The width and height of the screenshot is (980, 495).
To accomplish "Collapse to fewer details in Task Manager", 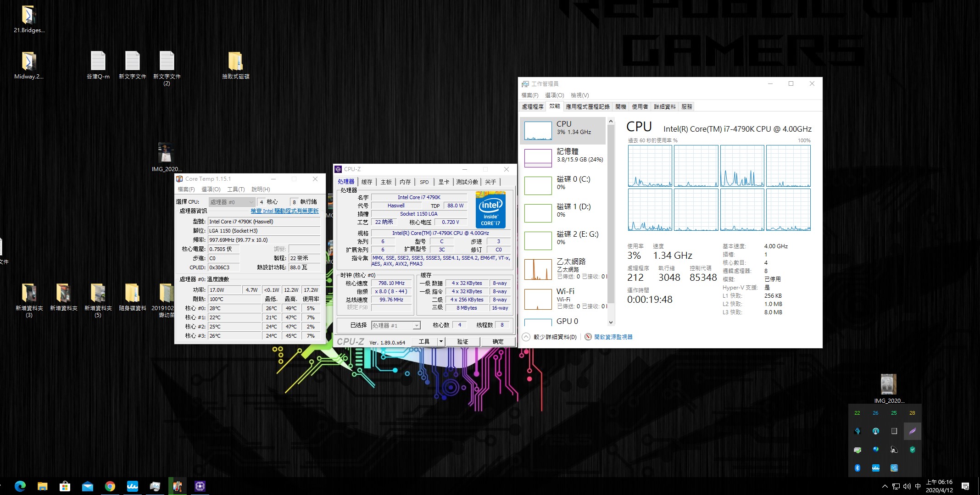I will [x=550, y=337].
